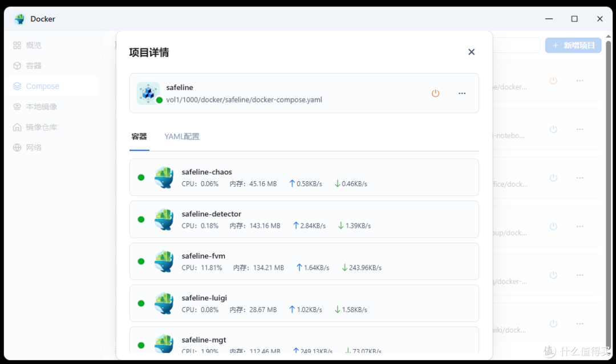Click the 45.16 MB memory value
Screen dimensions: 616x364
[x=263, y=183]
